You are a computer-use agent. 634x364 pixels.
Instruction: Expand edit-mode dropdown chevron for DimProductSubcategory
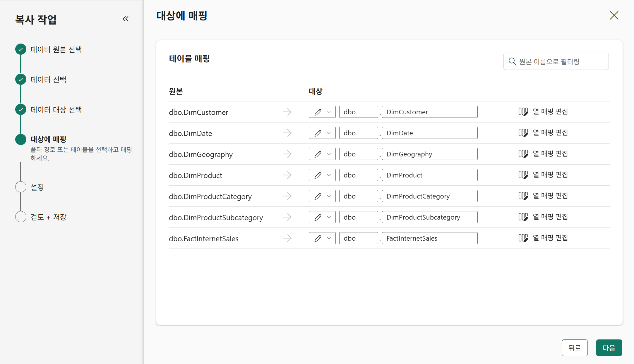click(x=329, y=217)
